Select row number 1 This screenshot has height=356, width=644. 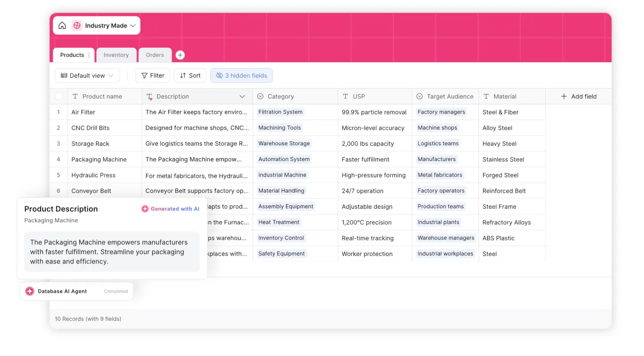(58, 112)
